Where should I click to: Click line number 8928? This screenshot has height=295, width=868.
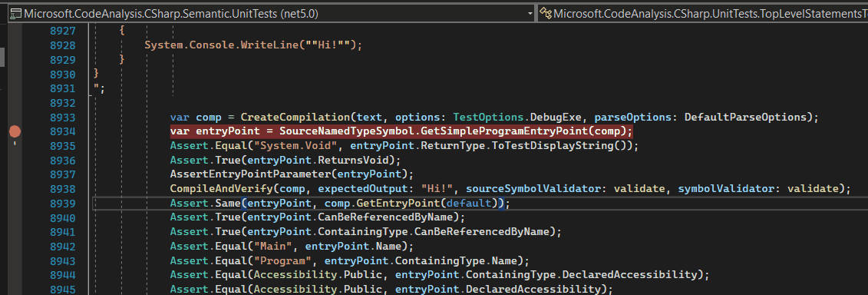pos(63,45)
